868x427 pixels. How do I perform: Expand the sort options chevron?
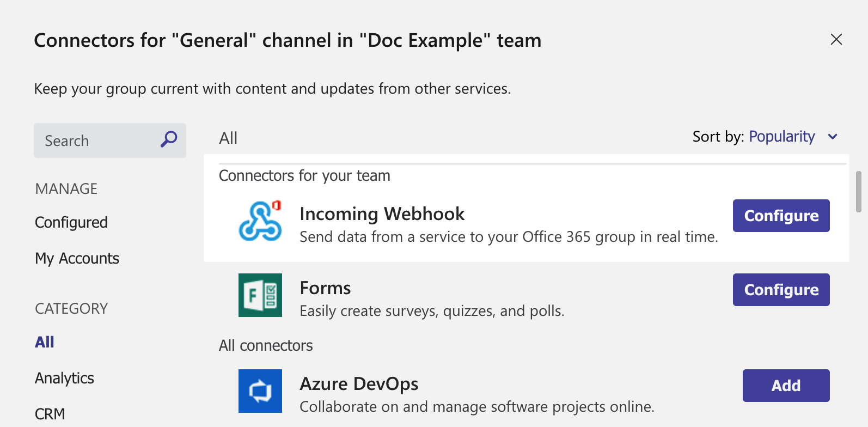833,137
